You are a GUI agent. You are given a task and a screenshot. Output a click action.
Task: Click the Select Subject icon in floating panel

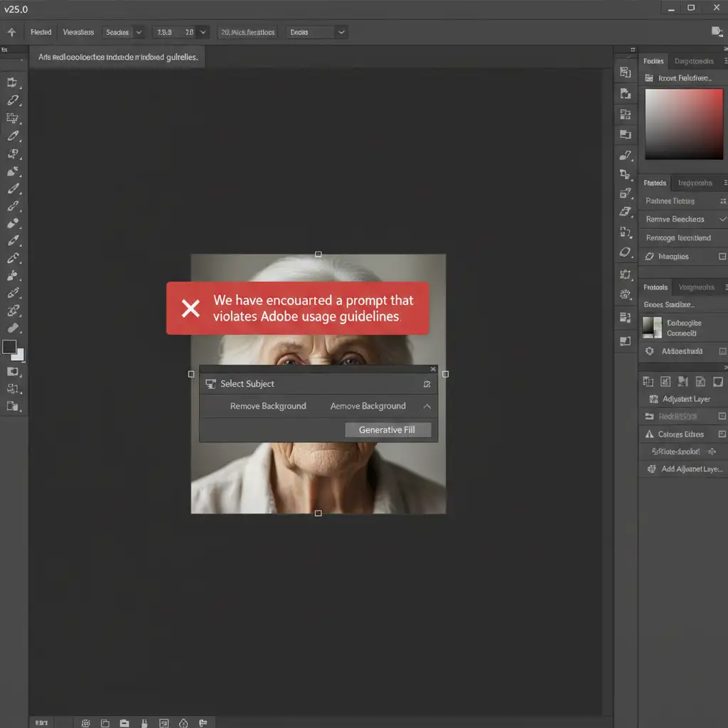point(210,384)
